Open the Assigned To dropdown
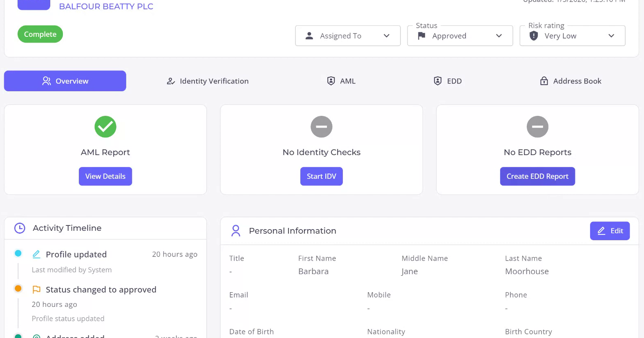 348,36
